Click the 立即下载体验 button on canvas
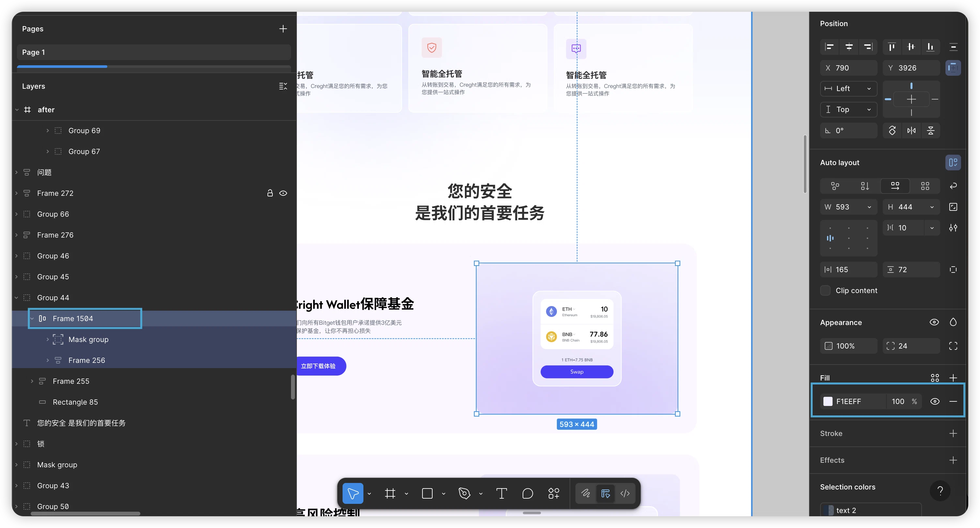This screenshot has width=980, height=528. coord(321,366)
